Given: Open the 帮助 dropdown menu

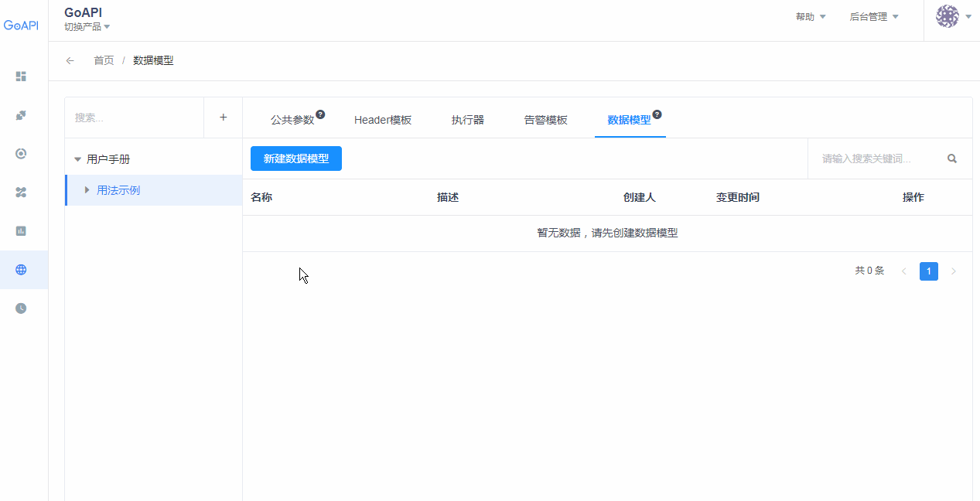Looking at the screenshot, I should coord(811,16).
